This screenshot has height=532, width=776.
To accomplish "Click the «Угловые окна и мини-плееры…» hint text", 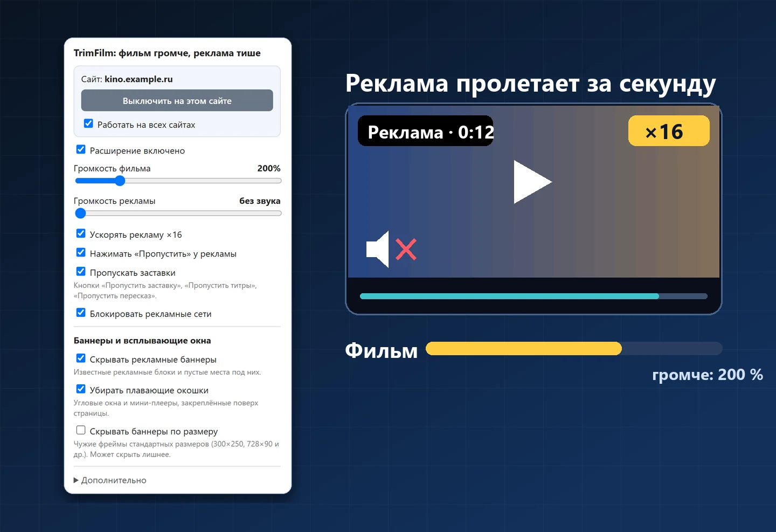I will 166,408.
